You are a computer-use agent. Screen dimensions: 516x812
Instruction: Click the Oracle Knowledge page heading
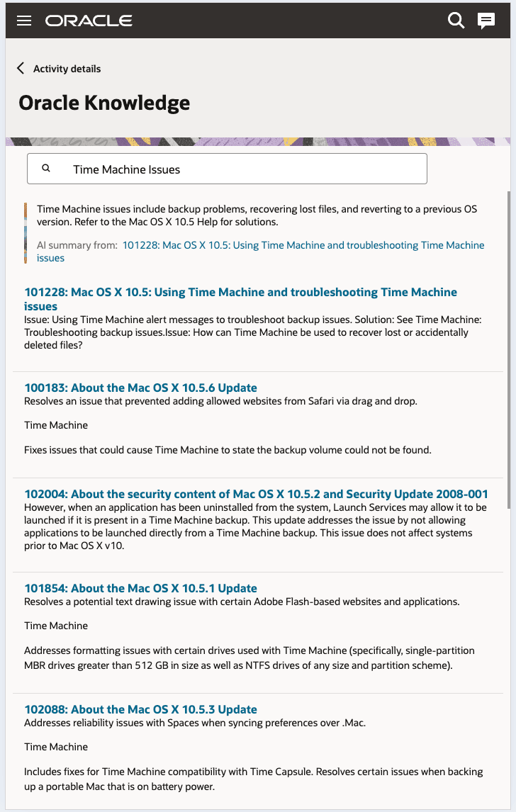pos(104,103)
